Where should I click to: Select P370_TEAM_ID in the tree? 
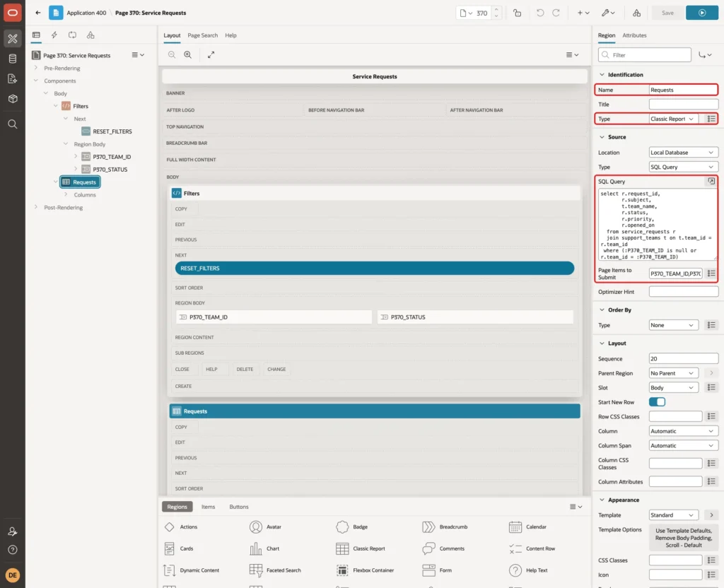(112, 157)
